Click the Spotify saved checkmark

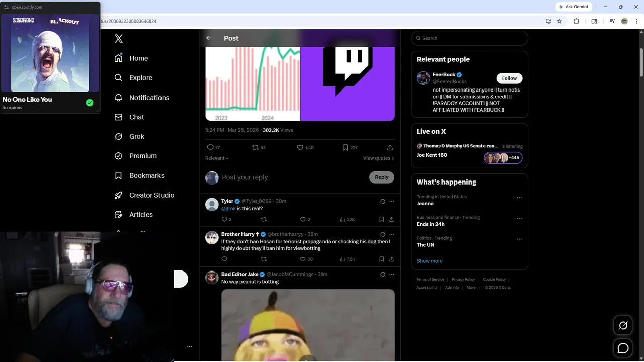tap(90, 103)
